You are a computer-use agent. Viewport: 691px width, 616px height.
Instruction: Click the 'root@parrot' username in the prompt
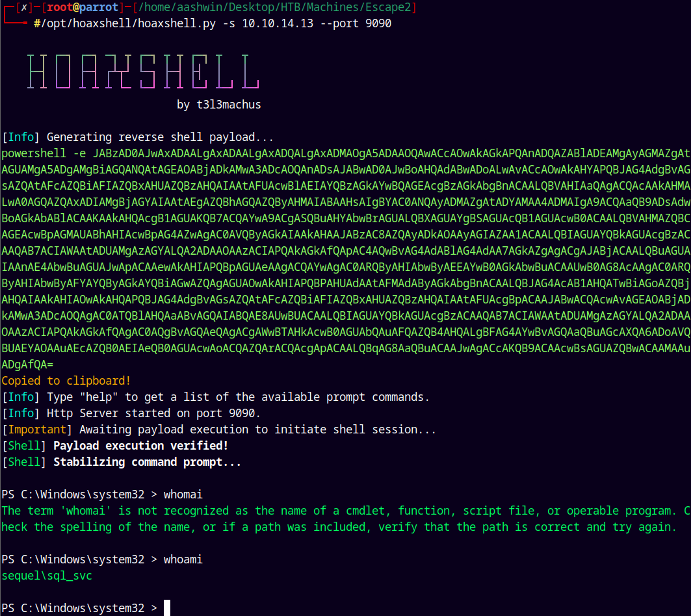pyautogui.click(x=83, y=8)
